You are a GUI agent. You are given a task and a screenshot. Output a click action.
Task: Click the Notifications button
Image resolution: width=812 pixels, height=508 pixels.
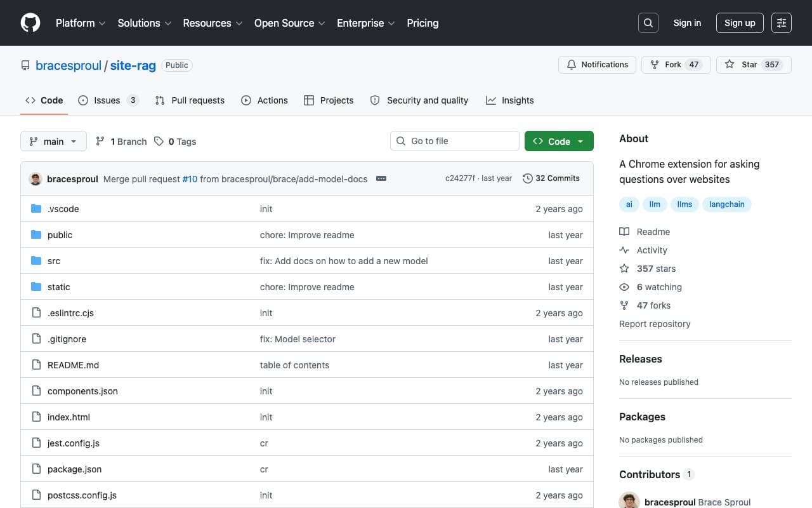pos(597,65)
